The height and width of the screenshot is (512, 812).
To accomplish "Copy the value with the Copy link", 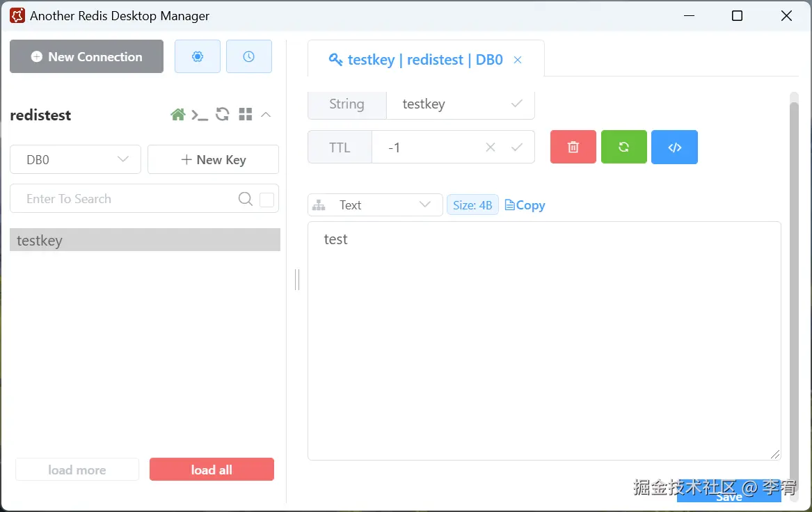I will point(525,205).
